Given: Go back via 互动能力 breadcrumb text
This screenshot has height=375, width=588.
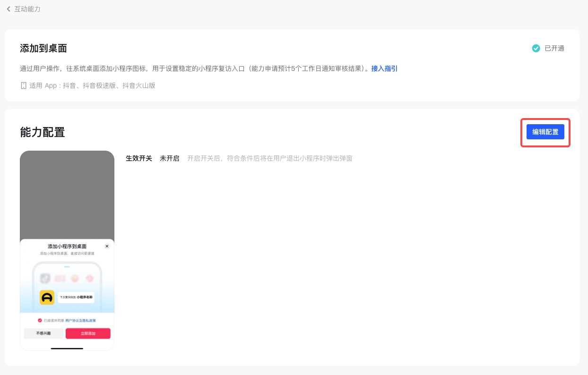Looking at the screenshot, I should pyautogui.click(x=27, y=9).
